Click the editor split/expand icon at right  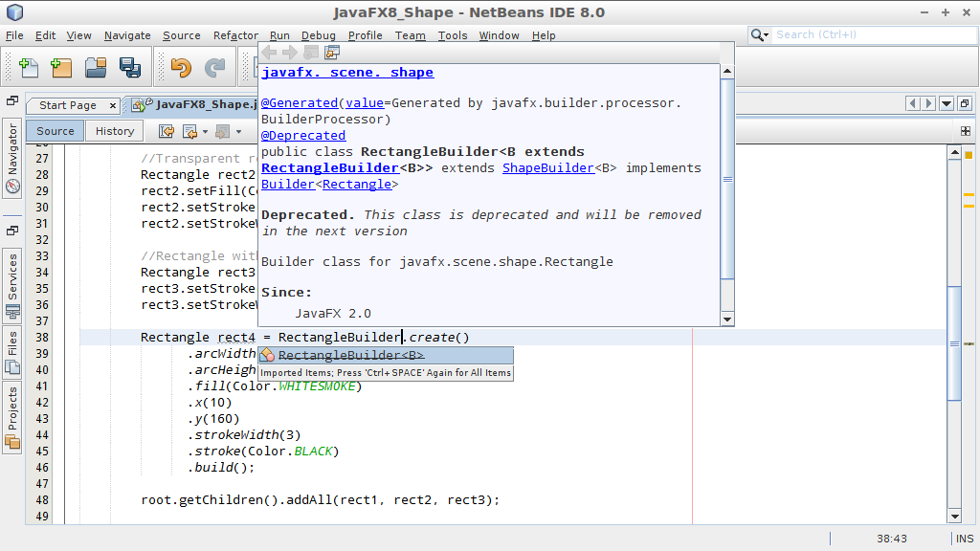966,130
